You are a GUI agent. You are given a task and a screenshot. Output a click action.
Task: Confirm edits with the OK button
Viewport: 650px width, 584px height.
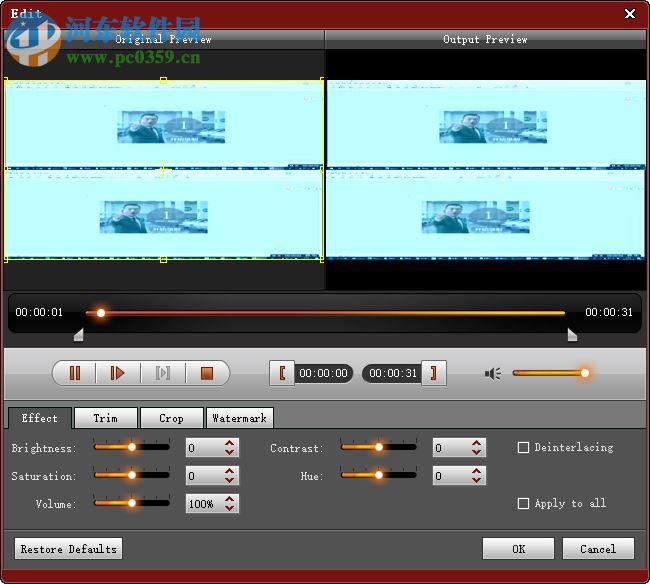coord(518,549)
